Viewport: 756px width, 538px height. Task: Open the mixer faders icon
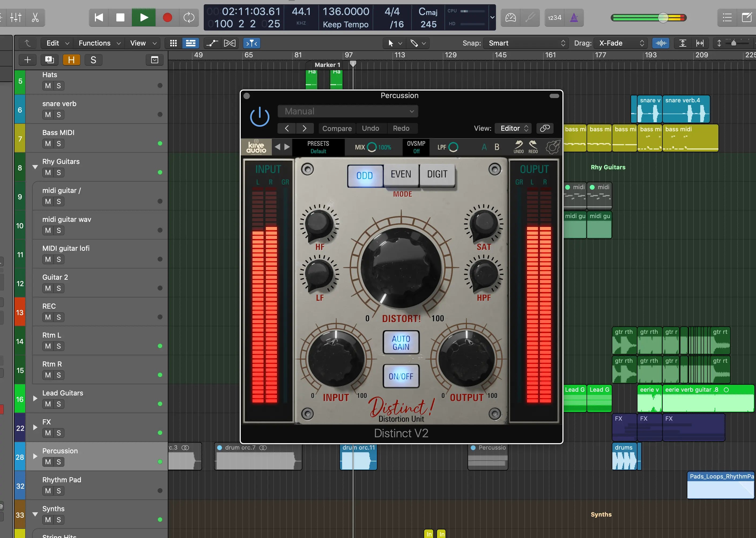[x=16, y=18]
